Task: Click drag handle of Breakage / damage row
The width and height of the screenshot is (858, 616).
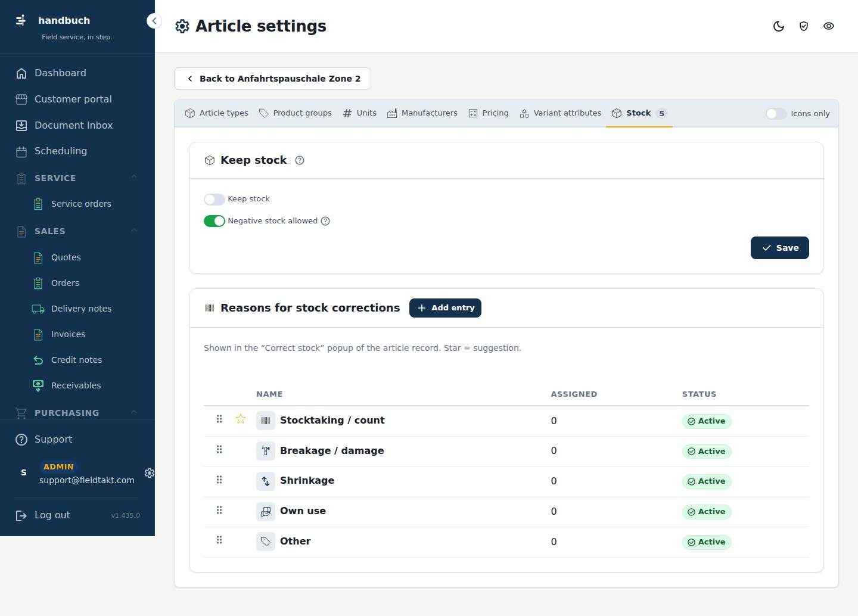Action: tap(219, 449)
